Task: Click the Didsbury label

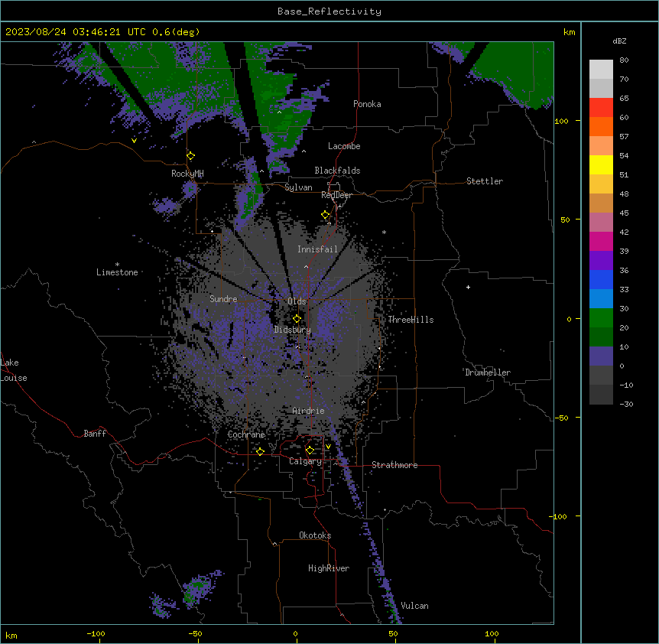Action: (x=293, y=330)
